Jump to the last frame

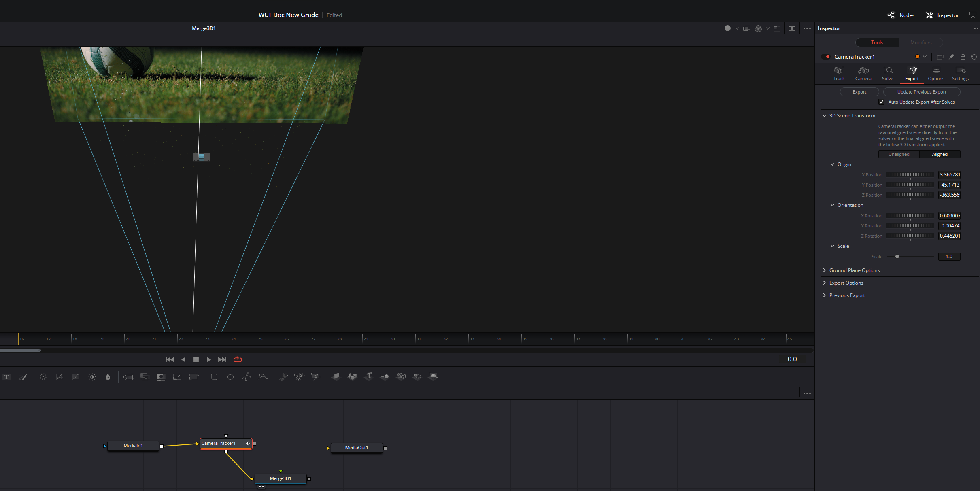[x=222, y=359]
